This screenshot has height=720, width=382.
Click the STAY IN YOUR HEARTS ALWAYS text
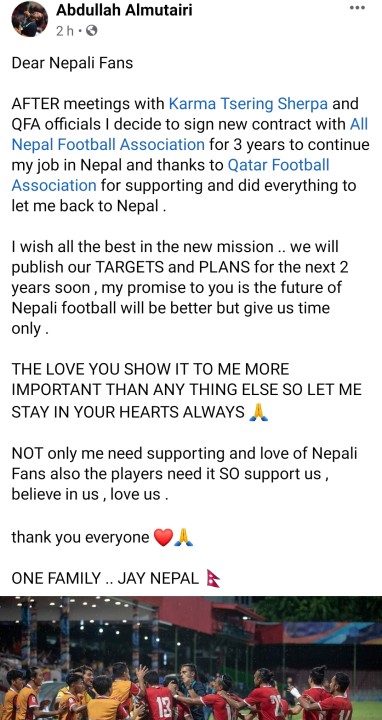(x=128, y=412)
